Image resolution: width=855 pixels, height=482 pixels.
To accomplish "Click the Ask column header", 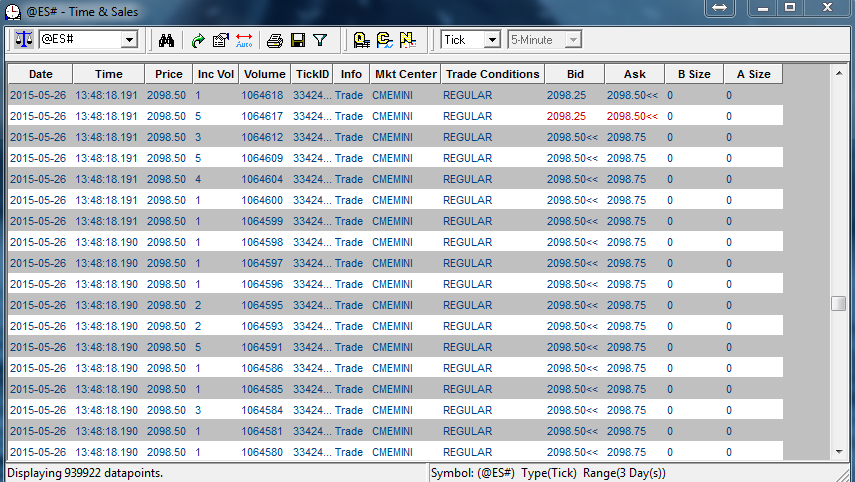I will (635, 74).
